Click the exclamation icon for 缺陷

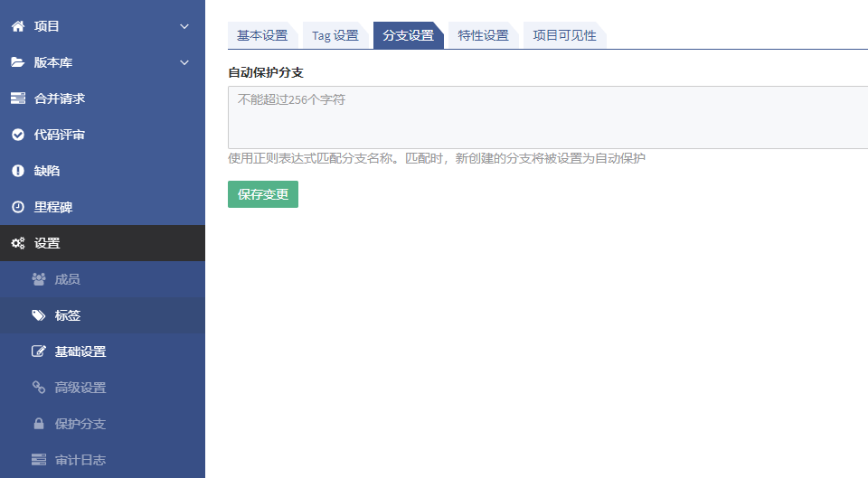(x=18, y=171)
